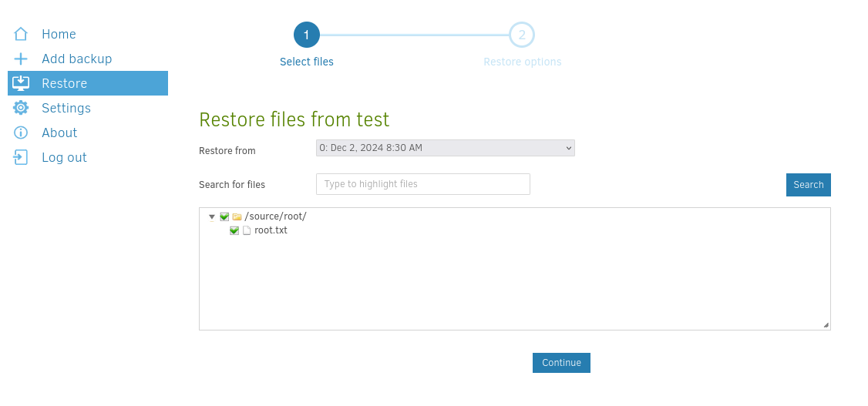Go to Add backup

tap(87, 59)
